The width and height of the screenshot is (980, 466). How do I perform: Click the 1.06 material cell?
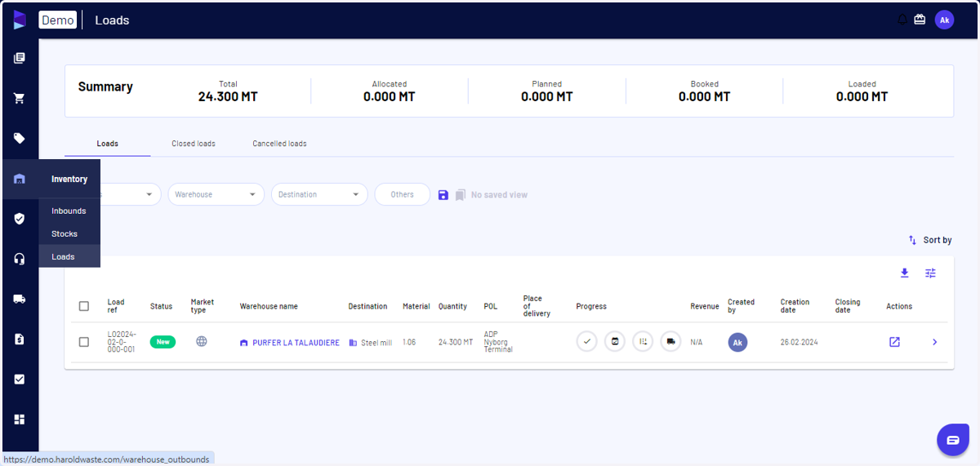[x=409, y=342]
